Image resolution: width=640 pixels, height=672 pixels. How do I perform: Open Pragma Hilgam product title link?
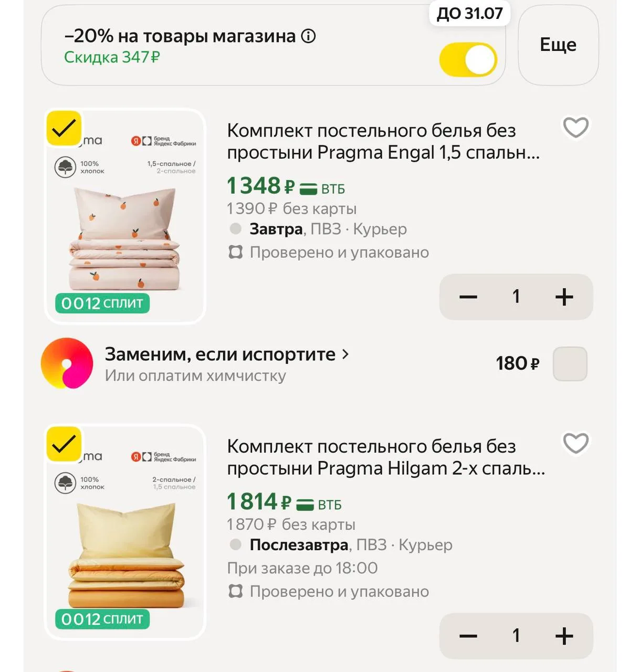(386, 457)
